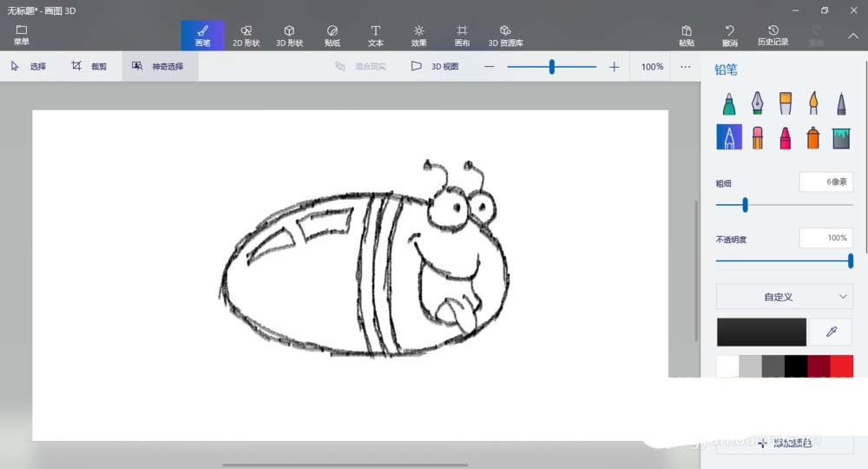Screen dimensions: 868x469
Task: Select the eraser tool
Action: 757,137
